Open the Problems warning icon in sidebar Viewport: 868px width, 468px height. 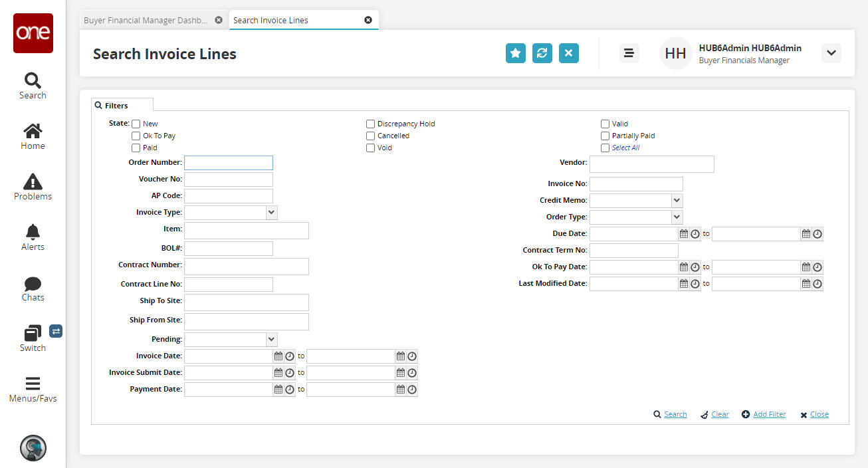(33, 181)
